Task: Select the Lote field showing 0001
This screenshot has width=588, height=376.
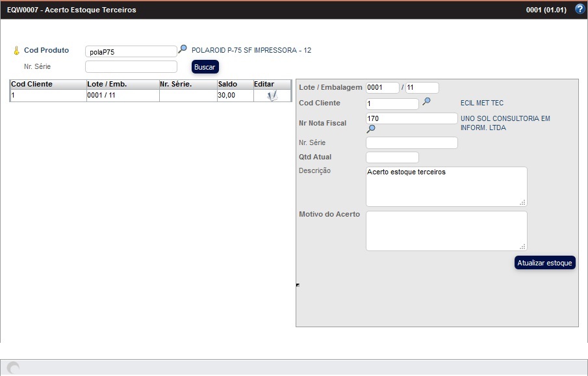Action: (x=382, y=88)
